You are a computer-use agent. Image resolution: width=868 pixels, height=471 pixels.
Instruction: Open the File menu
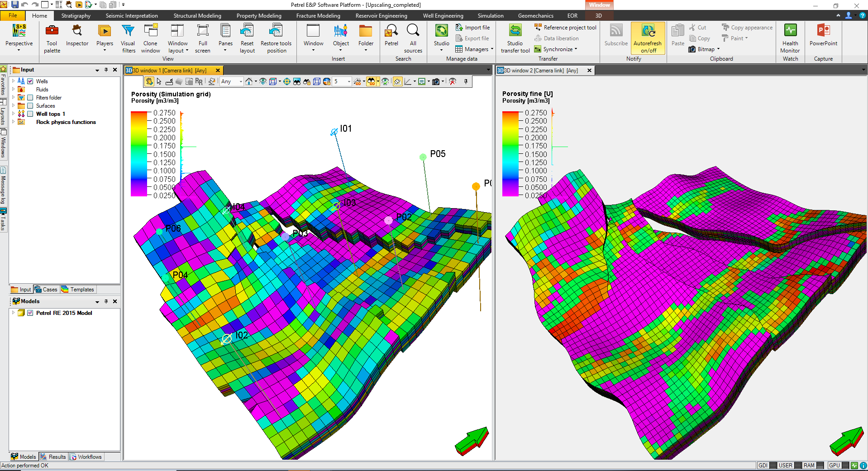coord(13,15)
